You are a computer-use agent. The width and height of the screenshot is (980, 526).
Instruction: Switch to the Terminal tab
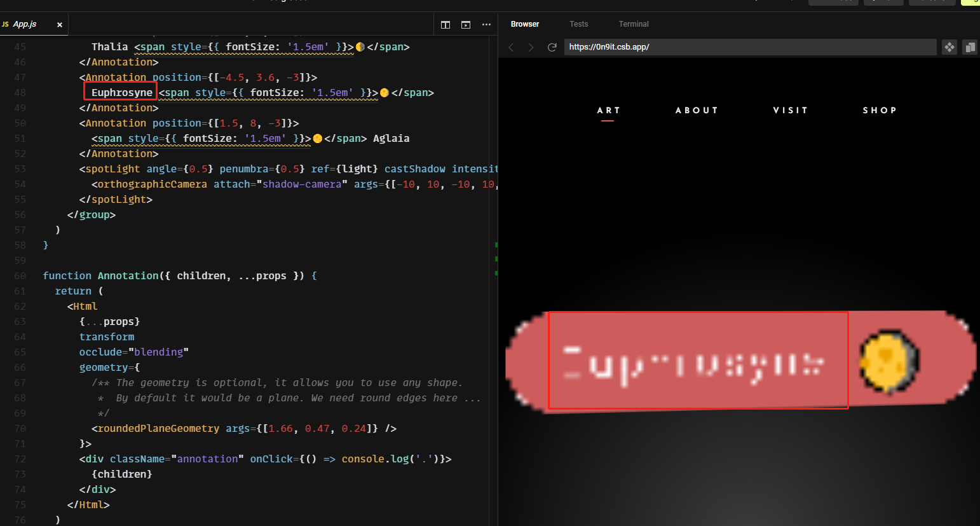coord(634,24)
